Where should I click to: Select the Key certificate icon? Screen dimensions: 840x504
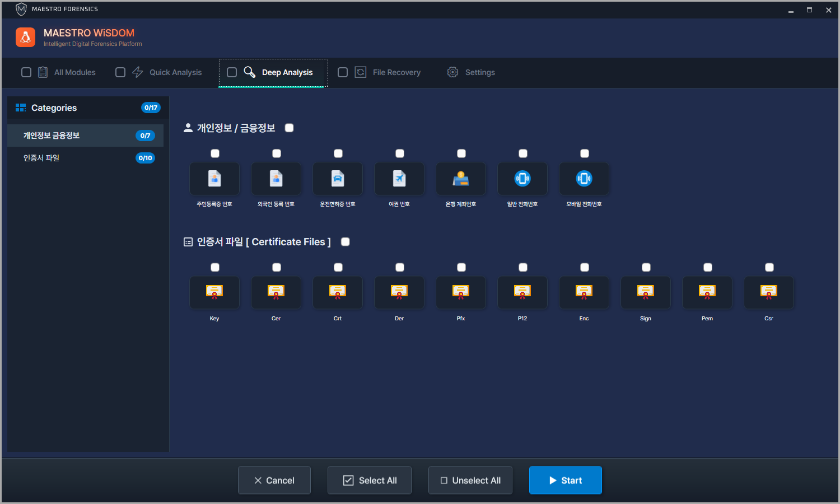214,292
